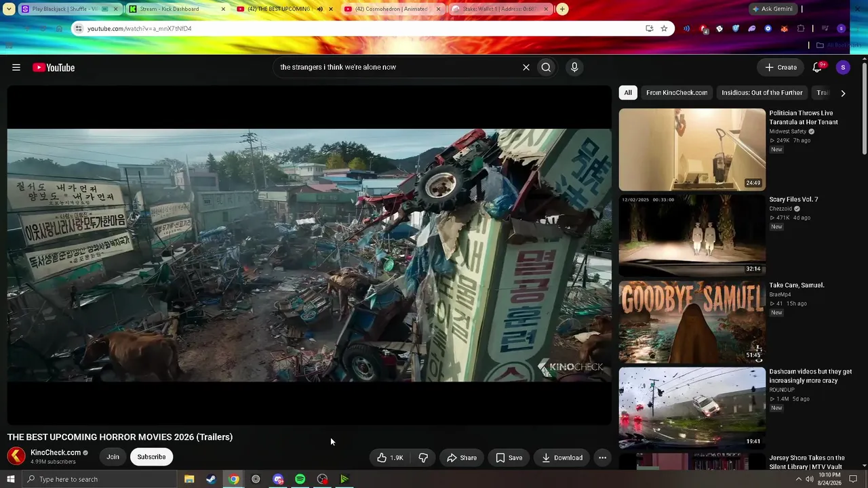
Task: Click the Chrome address bar URL
Action: pos(139,28)
